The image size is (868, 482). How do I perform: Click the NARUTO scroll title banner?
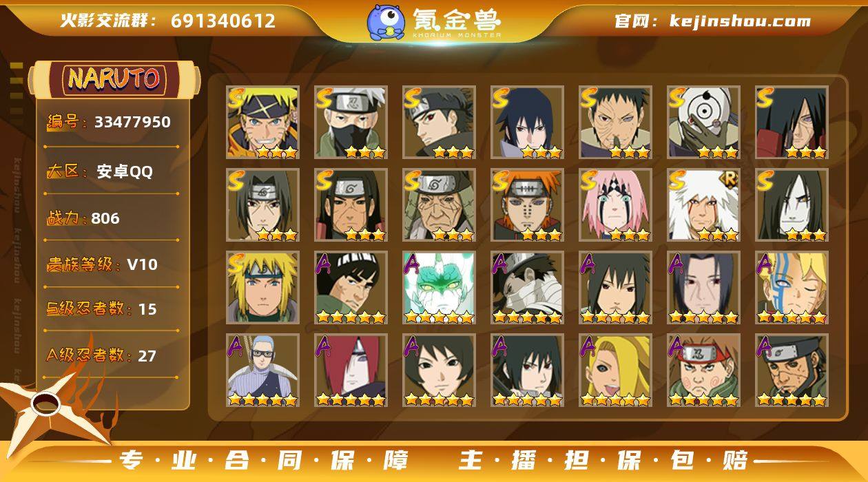click(114, 78)
